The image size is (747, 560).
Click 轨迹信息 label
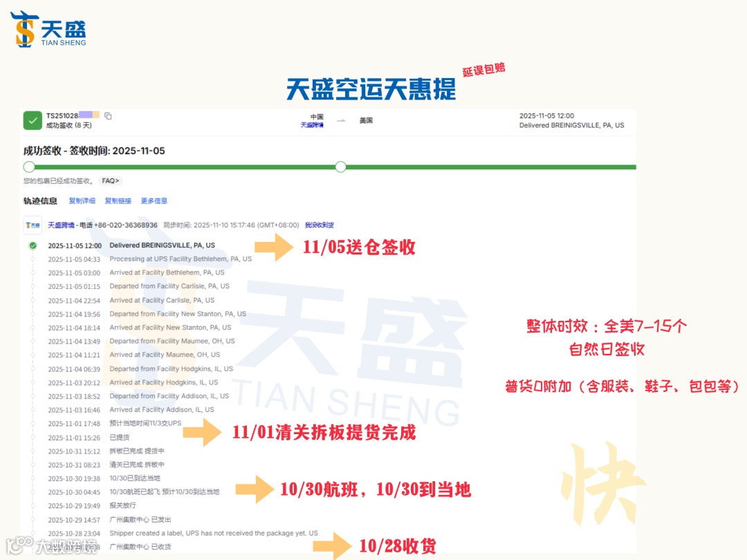coord(40,201)
